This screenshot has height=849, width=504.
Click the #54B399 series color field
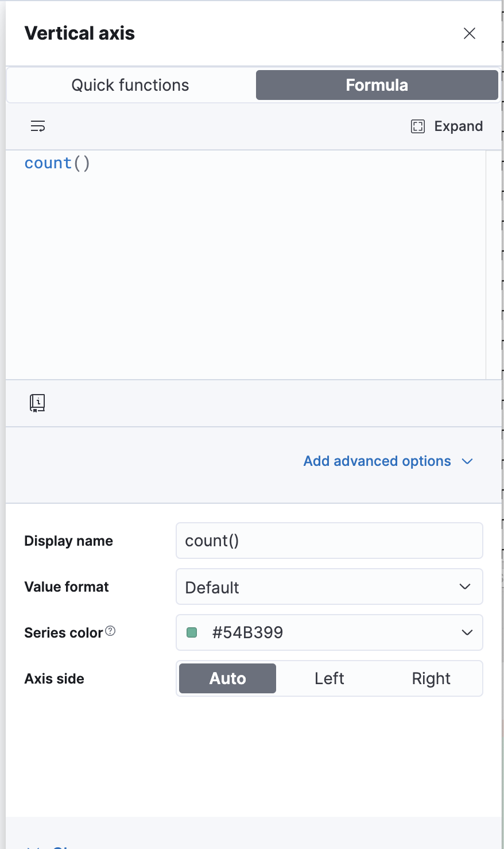329,632
